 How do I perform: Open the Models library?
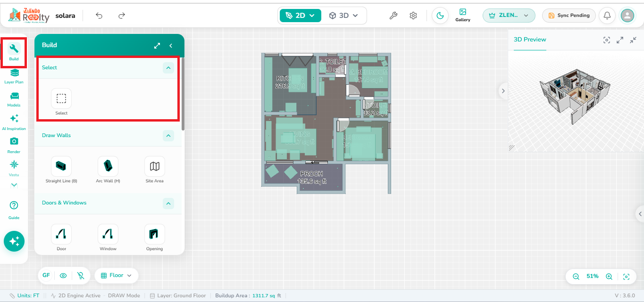click(x=14, y=99)
